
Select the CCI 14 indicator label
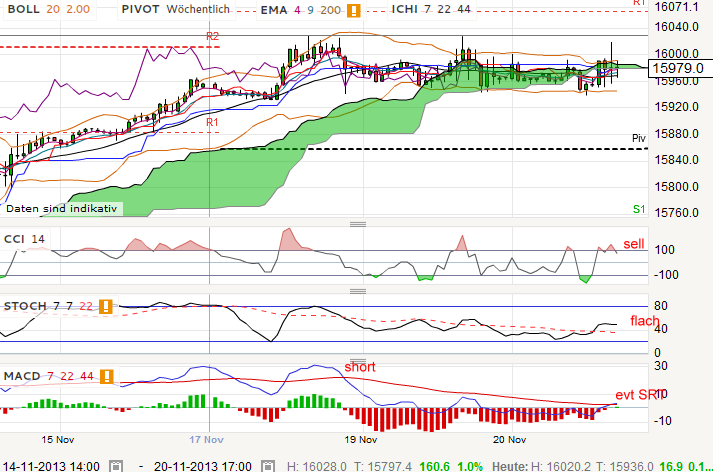[24, 239]
